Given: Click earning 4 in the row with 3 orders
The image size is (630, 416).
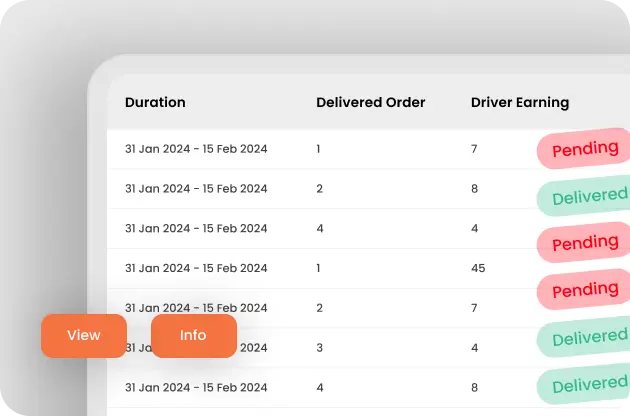Looking at the screenshot, I should coord(475,348).
